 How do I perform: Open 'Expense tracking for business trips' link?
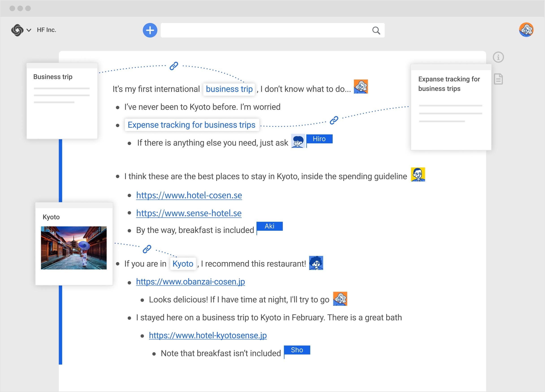(x=191, y=125)
